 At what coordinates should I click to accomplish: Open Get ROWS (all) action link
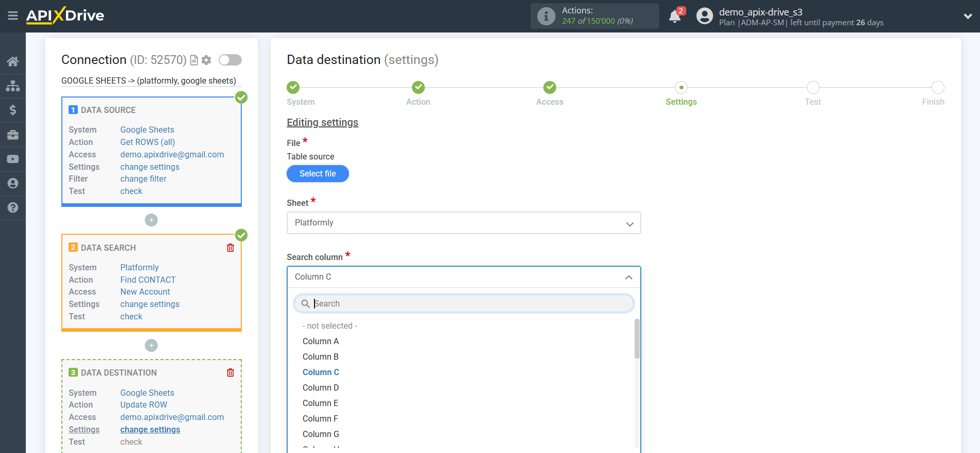coord(147,142)
